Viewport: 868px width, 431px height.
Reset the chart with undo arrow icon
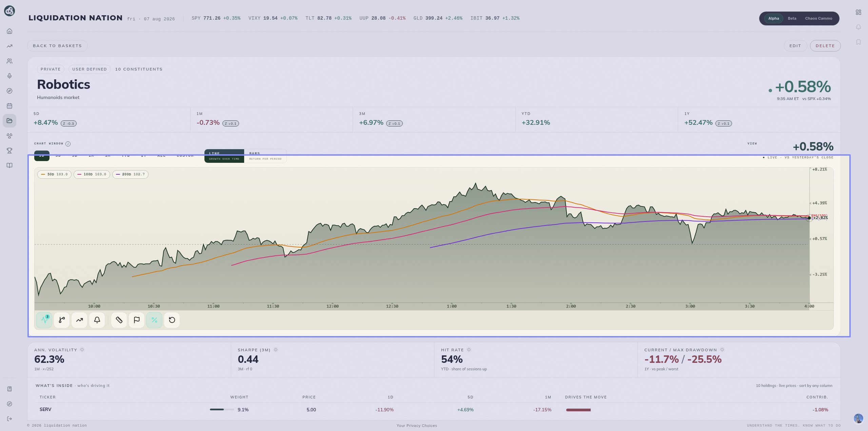click(172, 320)
